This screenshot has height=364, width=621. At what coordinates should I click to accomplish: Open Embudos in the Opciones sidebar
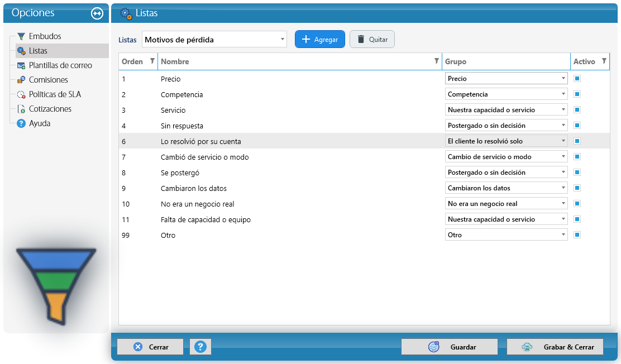click(45, 36)
